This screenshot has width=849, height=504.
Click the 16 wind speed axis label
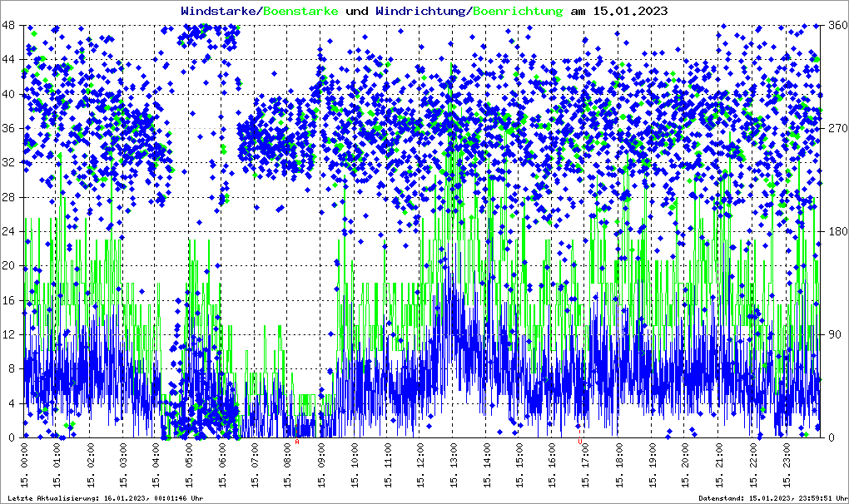click(x=8, y=300)
